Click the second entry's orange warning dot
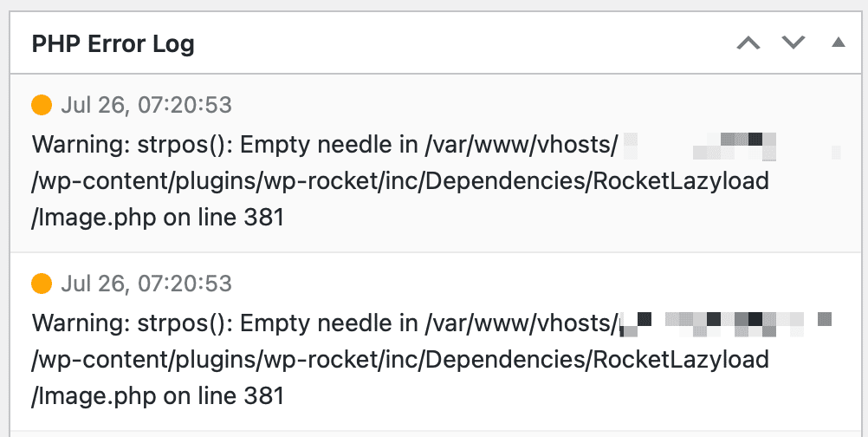 pos(42,284)
